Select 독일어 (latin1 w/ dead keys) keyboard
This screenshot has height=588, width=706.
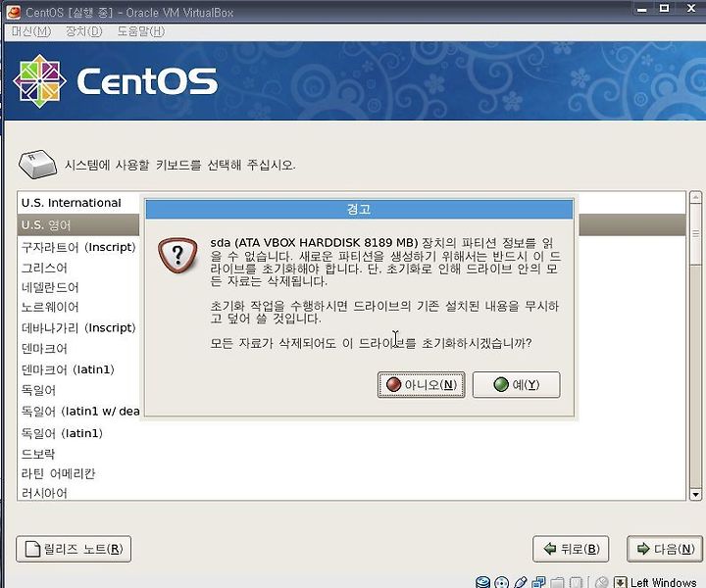coord(78,412)
